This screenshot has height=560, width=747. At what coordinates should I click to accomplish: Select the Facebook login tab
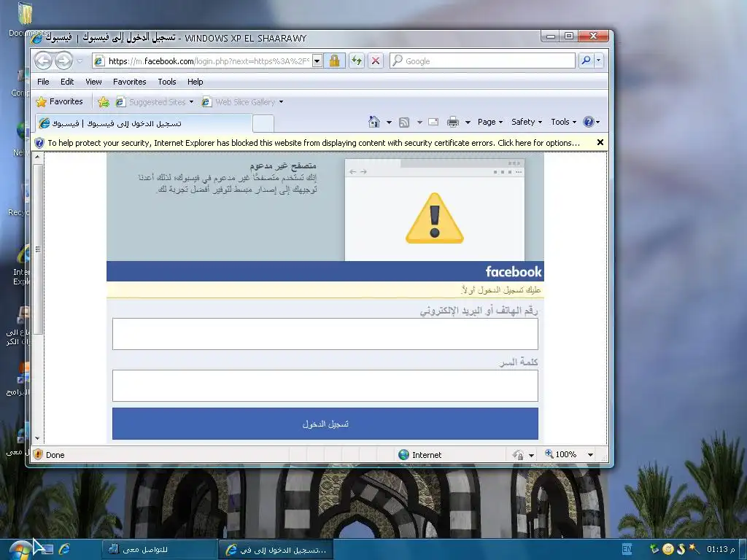pyautogui.click(x=143, y=123)
